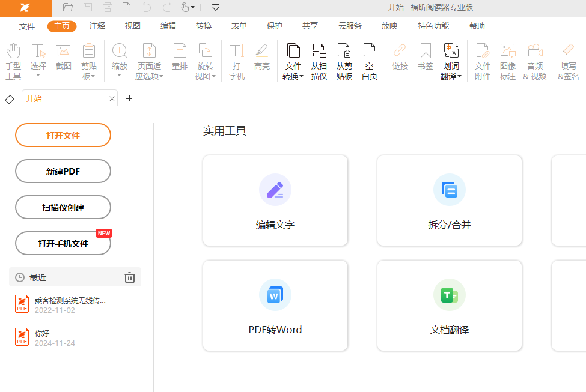Click the 填写&签名 fill and sign tool

pyautogui.click(x=569, y=62)
